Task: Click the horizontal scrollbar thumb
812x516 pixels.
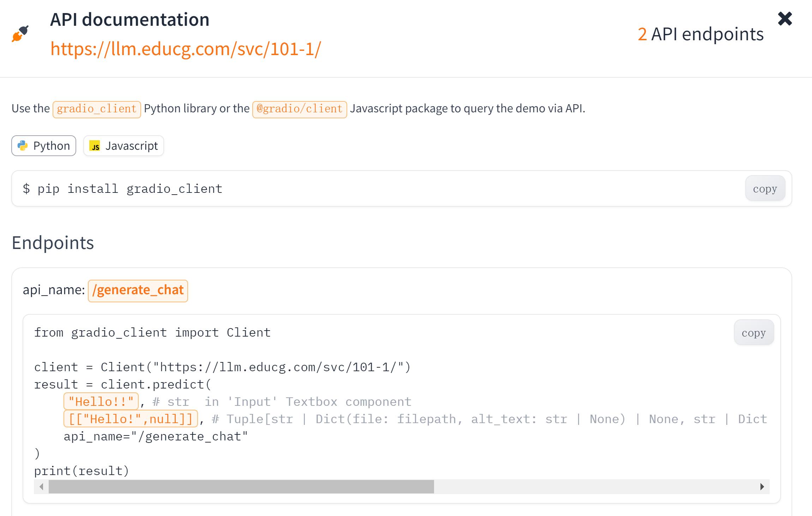Action: pos(241,487)
